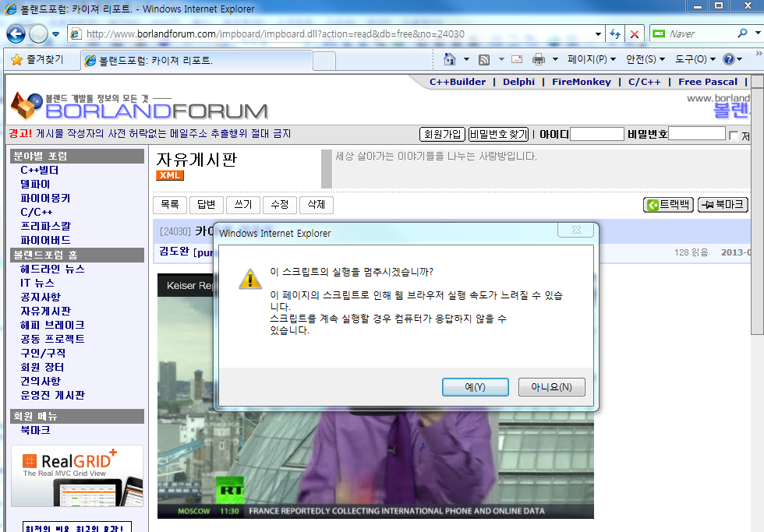This screenshot has height=532, width=764.
Task: Click the 아이디 login input field
Action: pyautogui.click(x=597, y=134)
